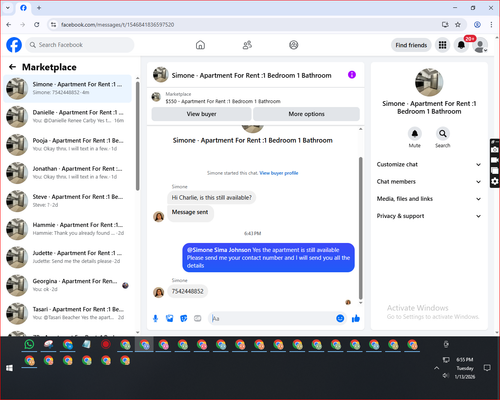Open the Pooja conversation in the list
This screenshot has width=500, height=400.
67,145
